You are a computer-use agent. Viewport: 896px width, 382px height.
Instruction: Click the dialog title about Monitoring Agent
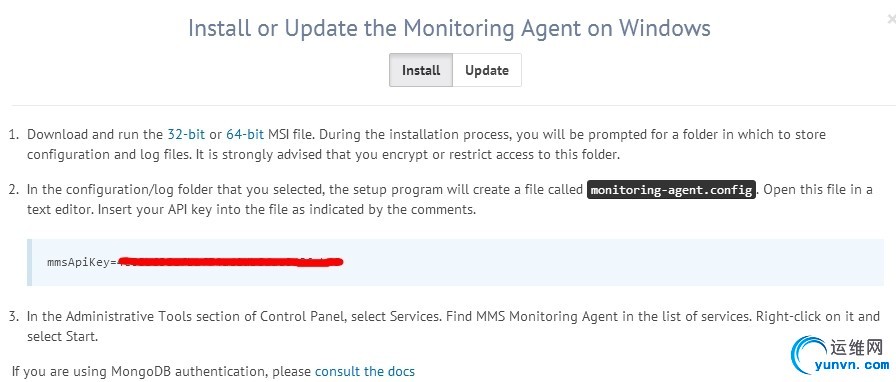pyautogui.click(x=449, y=27)
